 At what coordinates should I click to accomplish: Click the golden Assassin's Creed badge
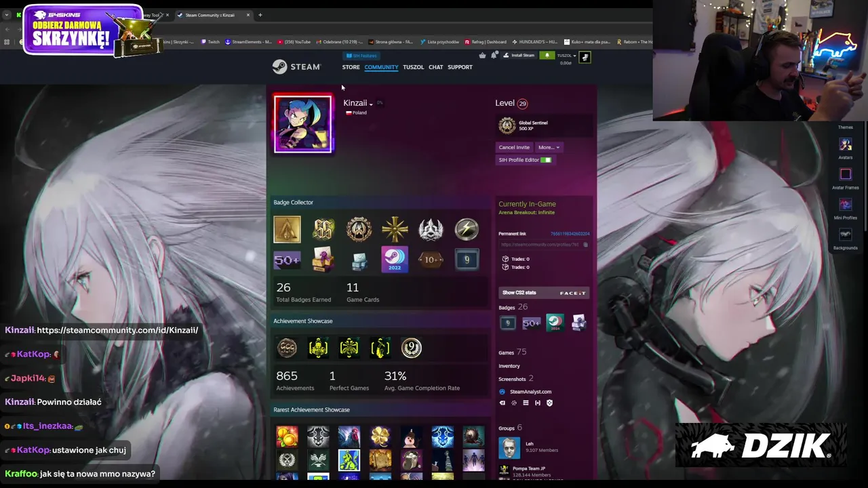tap(287, 229)
